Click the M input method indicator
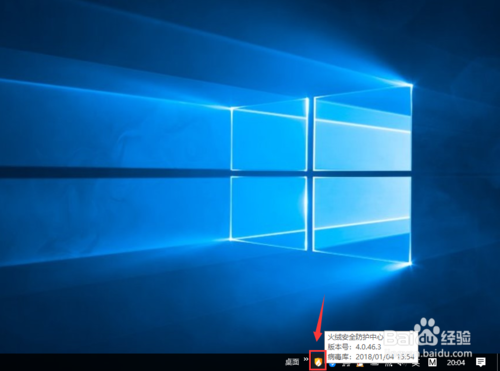Image resolution: width=500 pixels, height=371 pixels. tap(432, 362)
